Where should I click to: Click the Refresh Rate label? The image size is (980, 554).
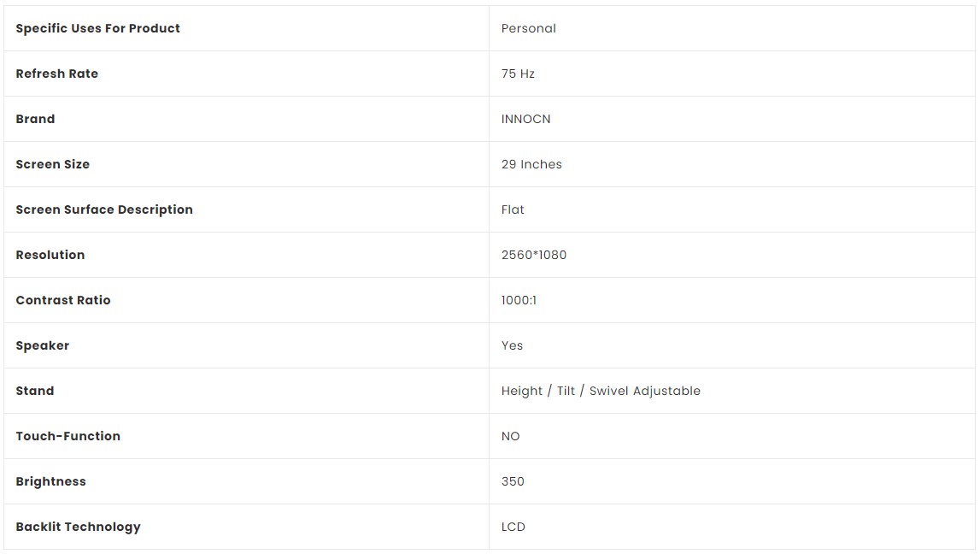pyautogui.click(x=57, y=74)
